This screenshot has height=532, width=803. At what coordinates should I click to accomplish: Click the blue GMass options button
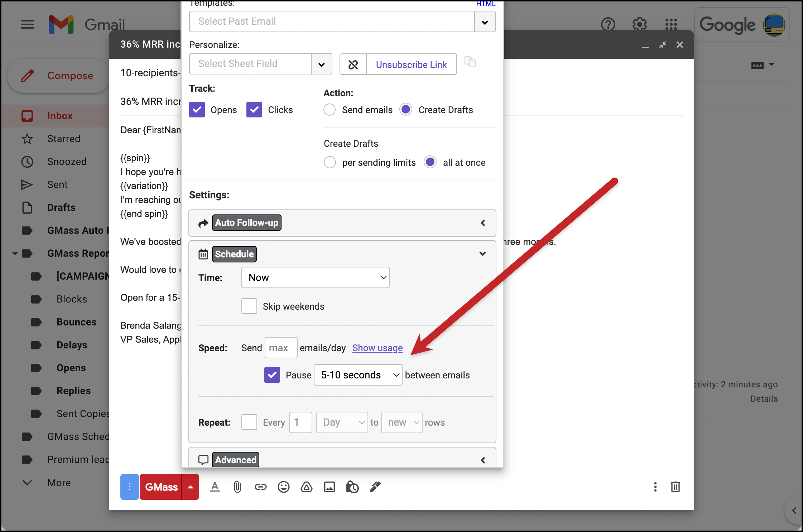tap(129, 487)
